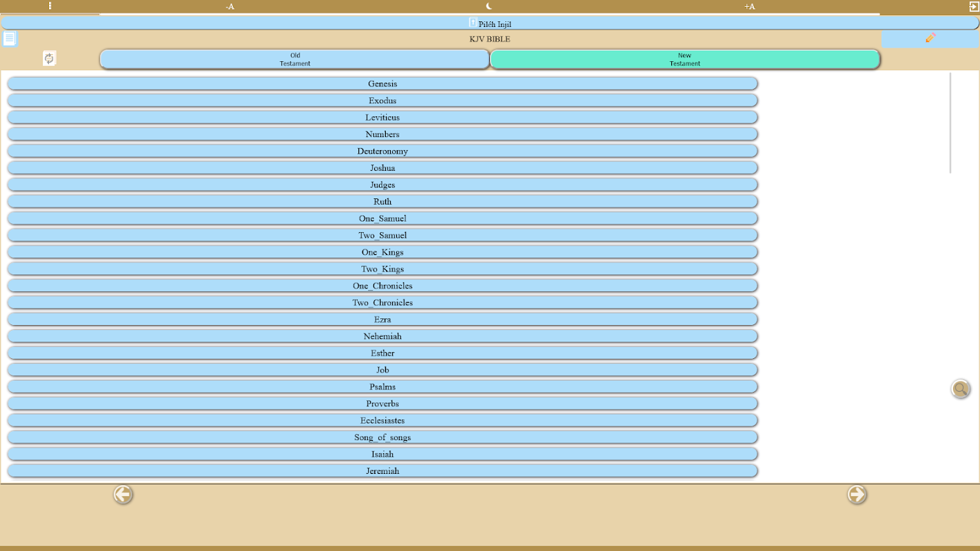Go forward with the right arrow
The width and height of the screenshot is (980, 551).
[857, 495]
